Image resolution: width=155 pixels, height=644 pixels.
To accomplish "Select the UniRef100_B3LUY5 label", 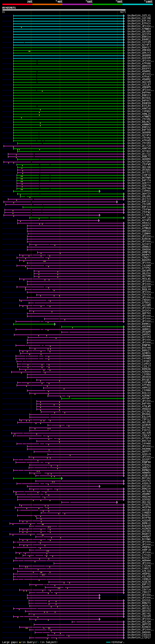I will (x=139, y=417).
